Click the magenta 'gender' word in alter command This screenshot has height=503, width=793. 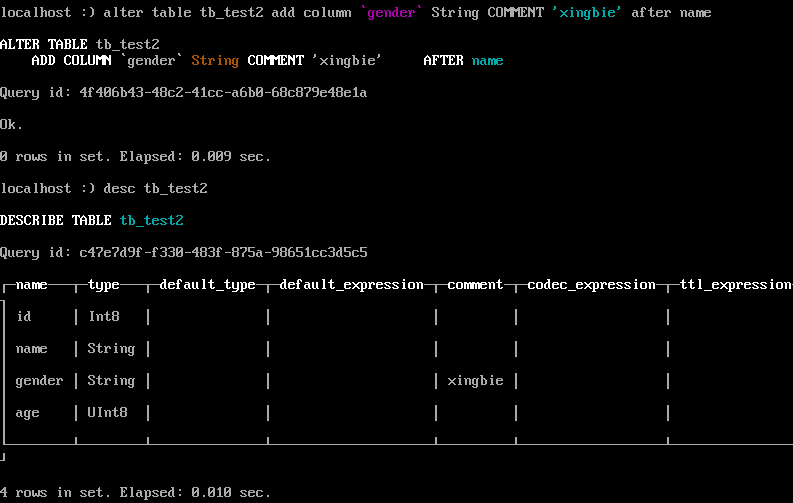tap(391, 13)
